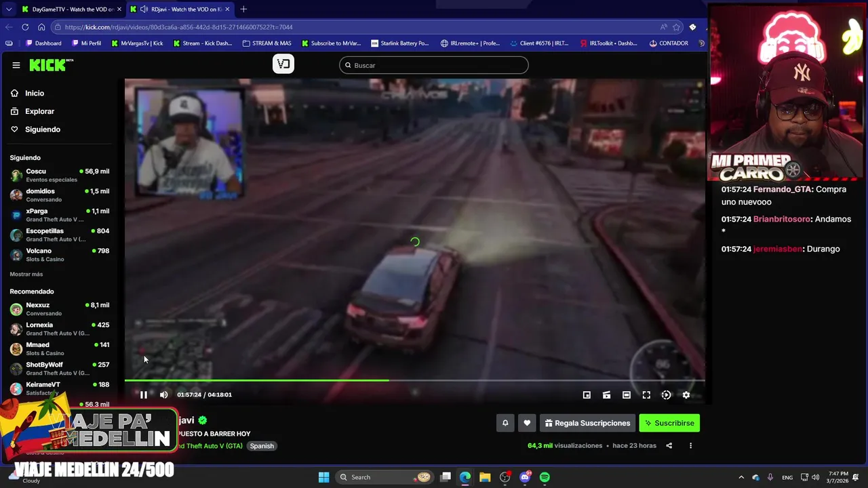Open browser tab search dropdown
868x488 pixels.
coord(8,9)
